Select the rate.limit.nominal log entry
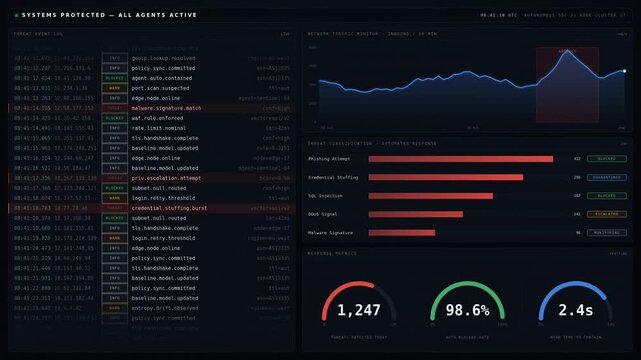 pyautogui.click(x=151, y=128)
